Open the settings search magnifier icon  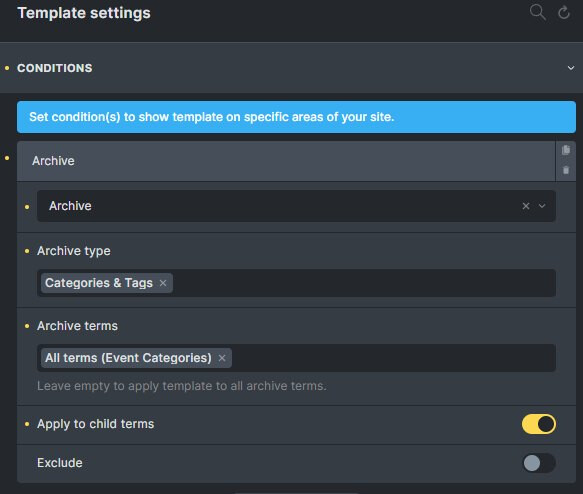[537, 12]
